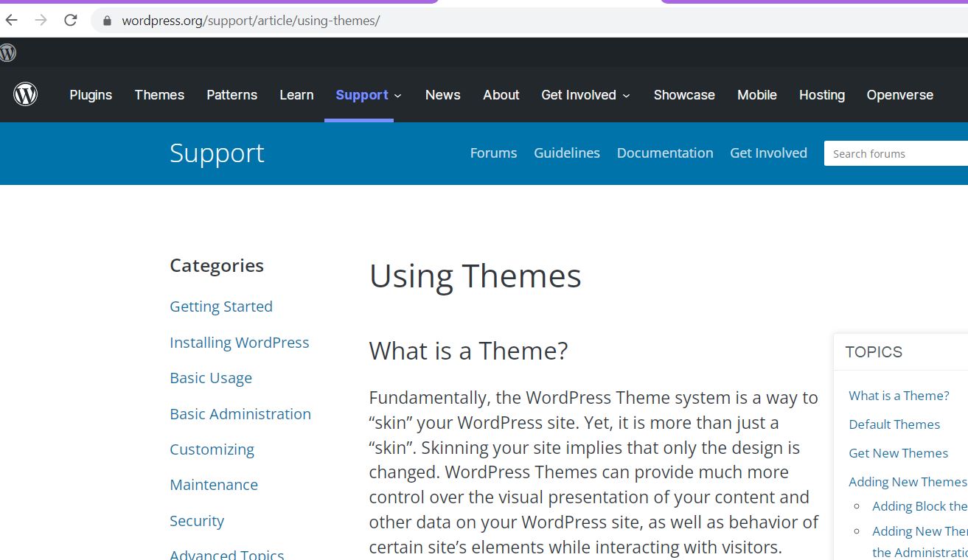The width and height of the screenshot is (968, 560).
Task: Click the small WordPress icon in the top bar
Action: [8, 52]
